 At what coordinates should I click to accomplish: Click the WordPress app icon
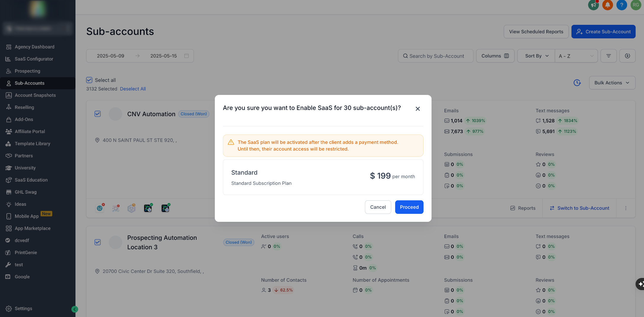point(100,208)
